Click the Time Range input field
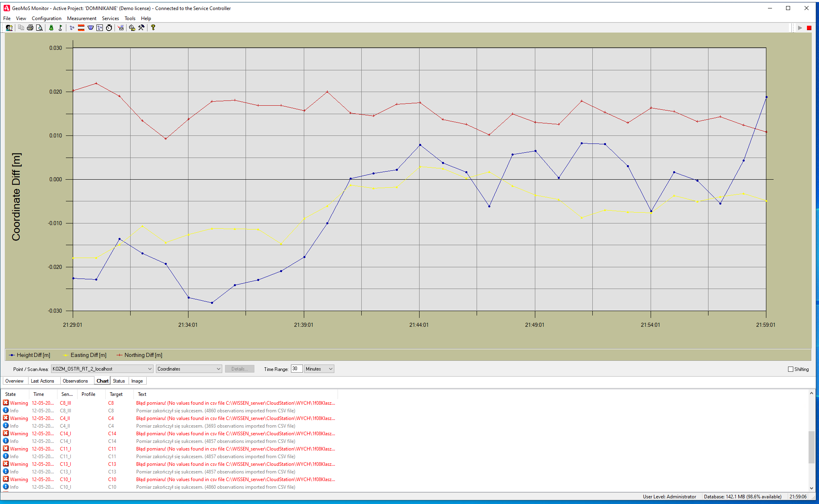The width and height of the screenshot is (819, 504). pos(297,369)
